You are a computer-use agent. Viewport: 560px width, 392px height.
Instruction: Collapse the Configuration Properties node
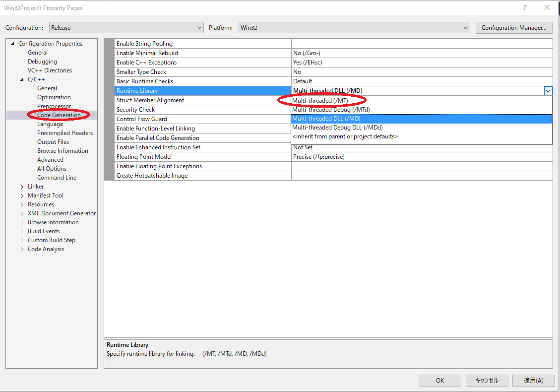[12, 43]
